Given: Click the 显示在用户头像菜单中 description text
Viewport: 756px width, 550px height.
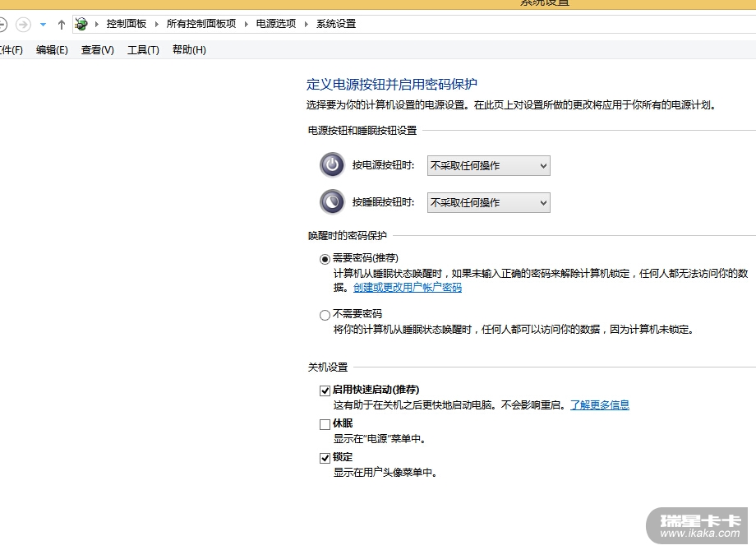Looking at the screenshot, I should tap(385, 473).
